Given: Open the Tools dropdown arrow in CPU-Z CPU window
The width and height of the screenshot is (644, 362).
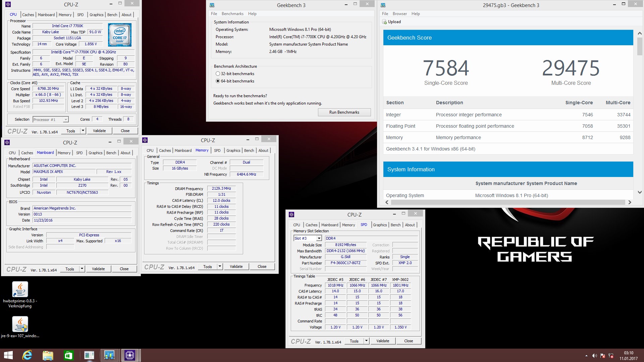Looking at the screenshot, I should tap(83, 131).
